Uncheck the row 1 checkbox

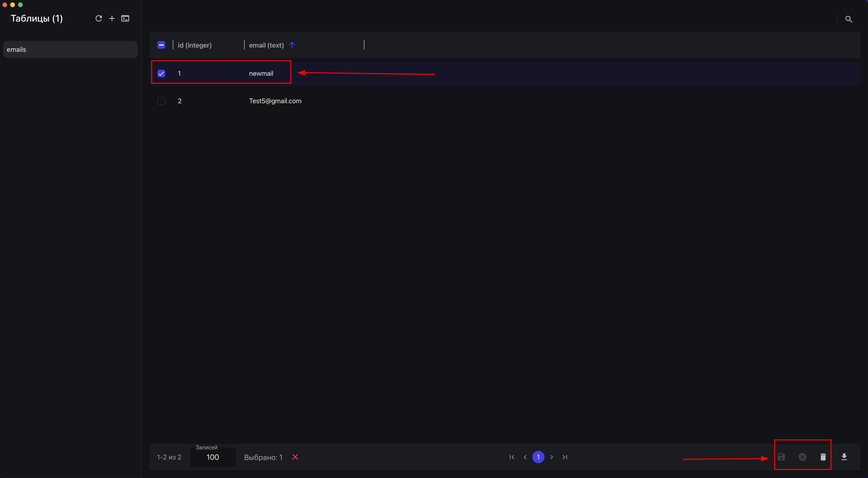coord(161,73)
